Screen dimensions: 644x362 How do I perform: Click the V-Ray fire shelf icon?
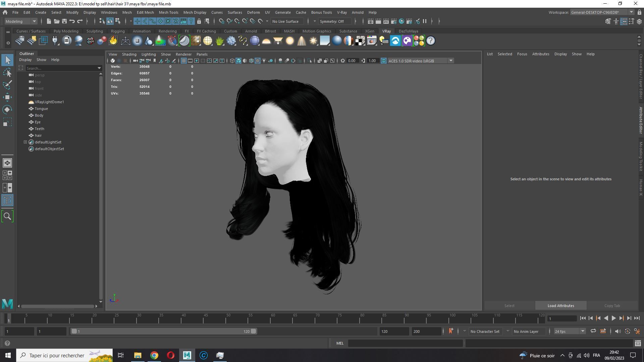113,41
